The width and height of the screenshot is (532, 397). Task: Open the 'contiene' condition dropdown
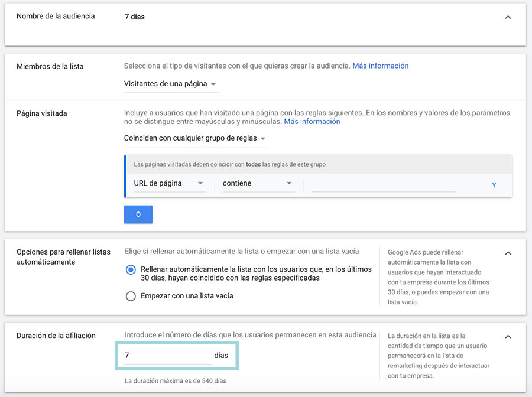257,184
